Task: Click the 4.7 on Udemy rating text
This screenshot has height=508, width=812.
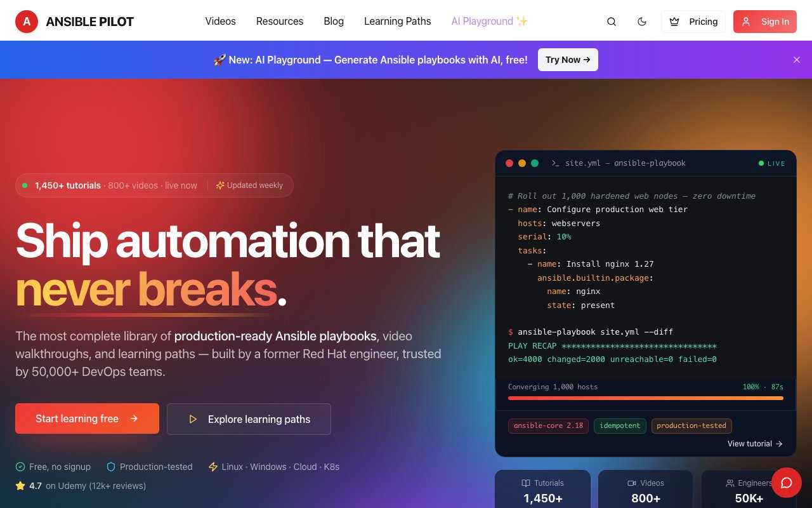Action: coord(88,486)
